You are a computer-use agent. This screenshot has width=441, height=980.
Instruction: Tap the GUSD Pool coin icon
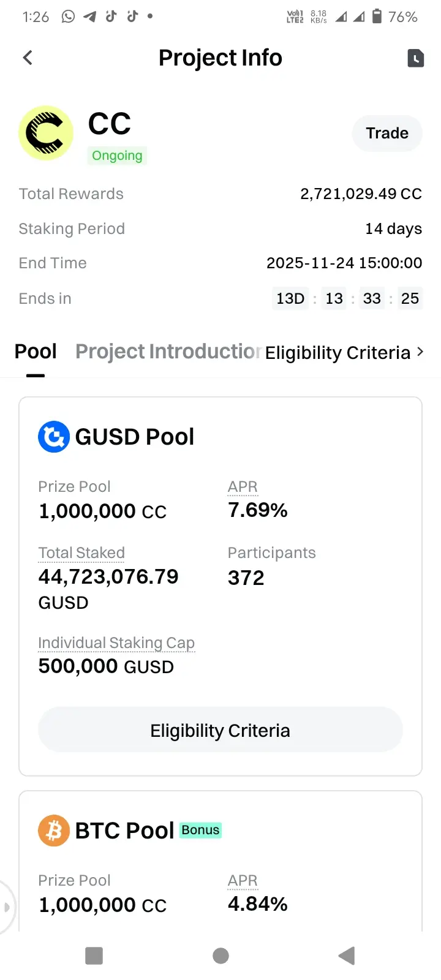[x=54, y=437]
